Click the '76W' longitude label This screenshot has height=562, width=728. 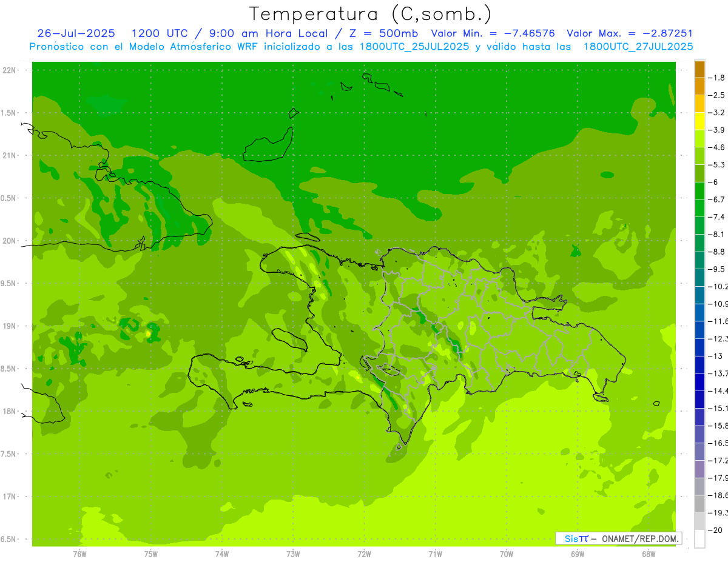coord(79,554)
